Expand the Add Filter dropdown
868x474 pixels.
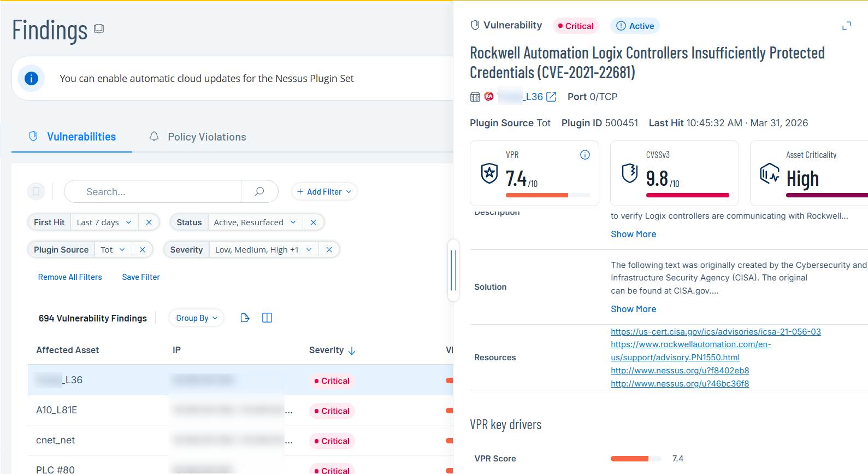pos(324,192)
